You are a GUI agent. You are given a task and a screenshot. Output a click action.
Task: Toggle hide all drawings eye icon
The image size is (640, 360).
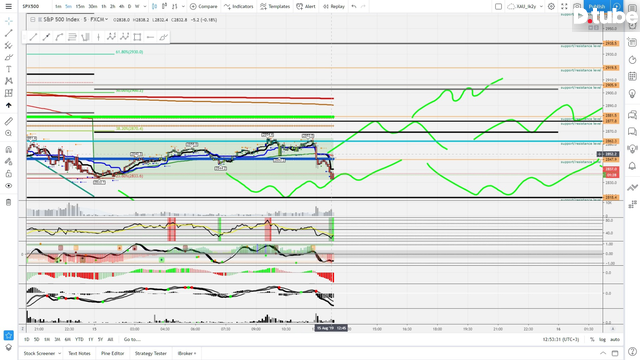(9, 186)
